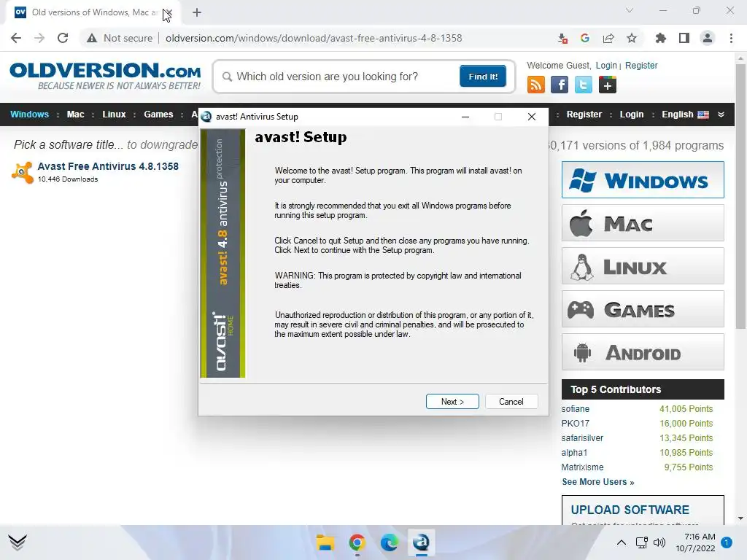Viewport: 747px width, 560px height.
Task: Open Chrome profile avatar
Action: (708, 38)
